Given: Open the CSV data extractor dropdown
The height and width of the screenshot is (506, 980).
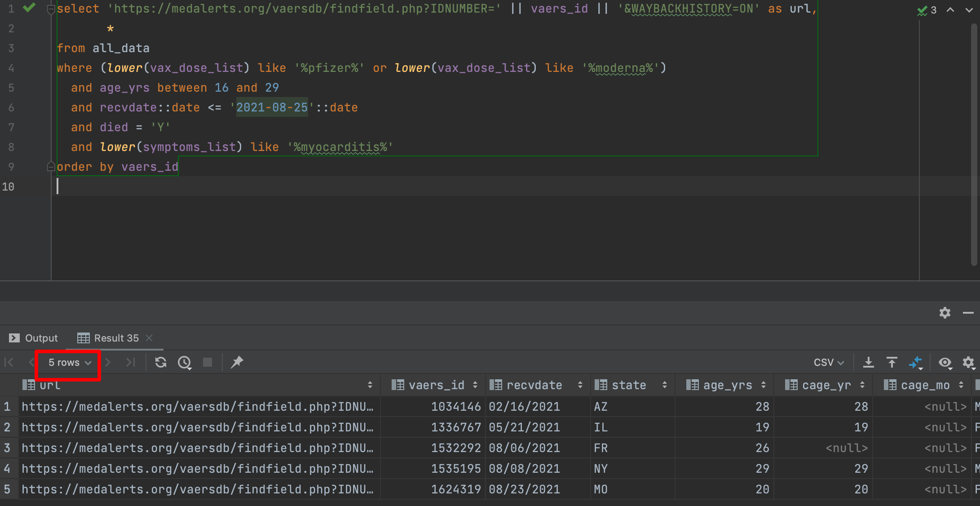Looking at the screenshot, I should 829,362.
